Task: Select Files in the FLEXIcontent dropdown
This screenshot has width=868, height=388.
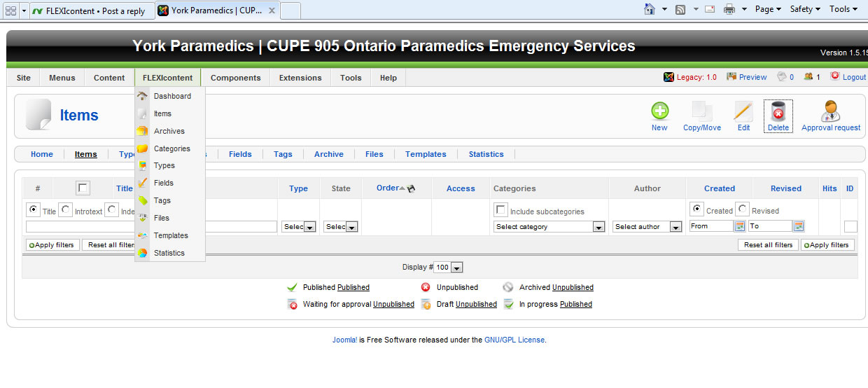Action: click(170, 218)
